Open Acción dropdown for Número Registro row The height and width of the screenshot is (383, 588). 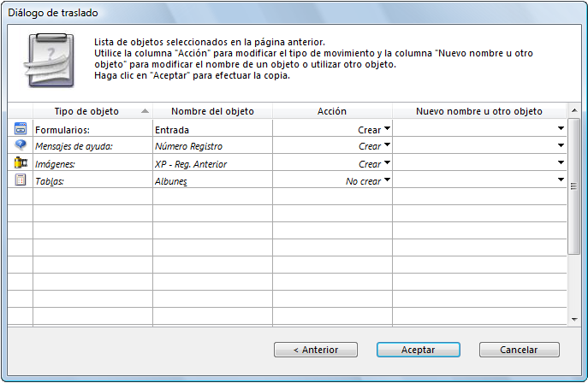coord(387,144)
